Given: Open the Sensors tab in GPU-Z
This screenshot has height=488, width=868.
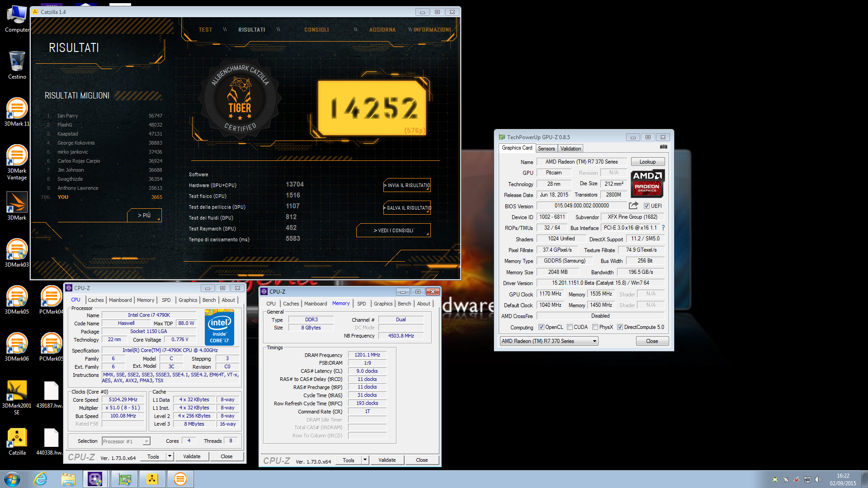Looking at the screenshot, I should (x=546, y=149).
